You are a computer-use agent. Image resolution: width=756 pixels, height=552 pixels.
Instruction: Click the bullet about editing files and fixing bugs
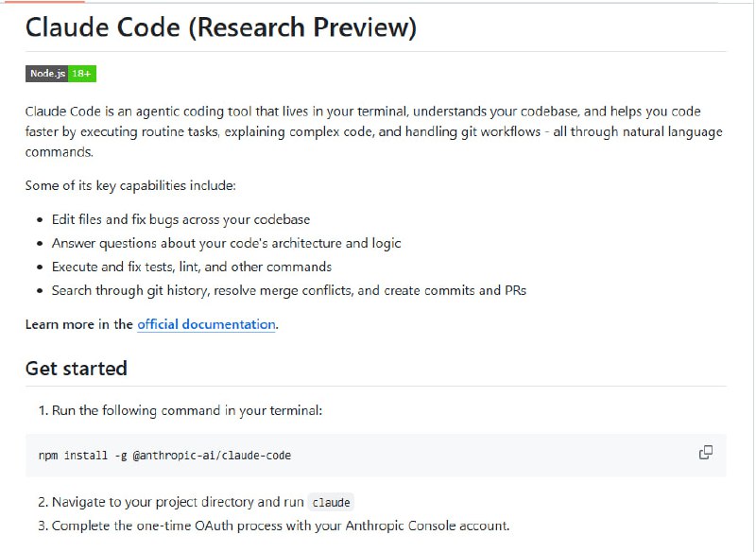click(x=180, y=219)
